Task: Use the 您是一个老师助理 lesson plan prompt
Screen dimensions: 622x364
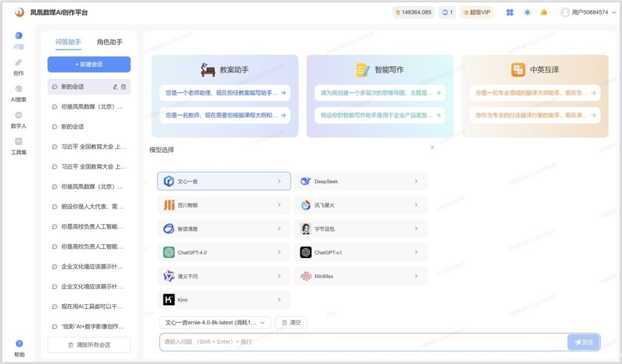Action: (225, 93)
